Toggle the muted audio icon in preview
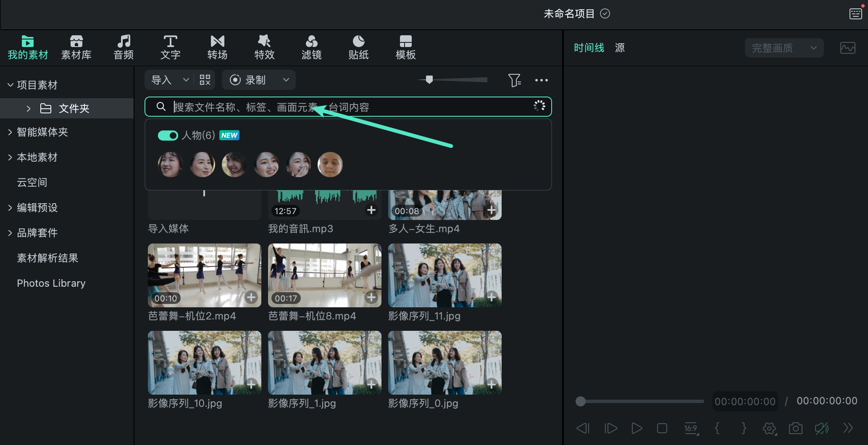Image resolution: width=868 pixels, height=445 pixels. (x=821, y=428)
